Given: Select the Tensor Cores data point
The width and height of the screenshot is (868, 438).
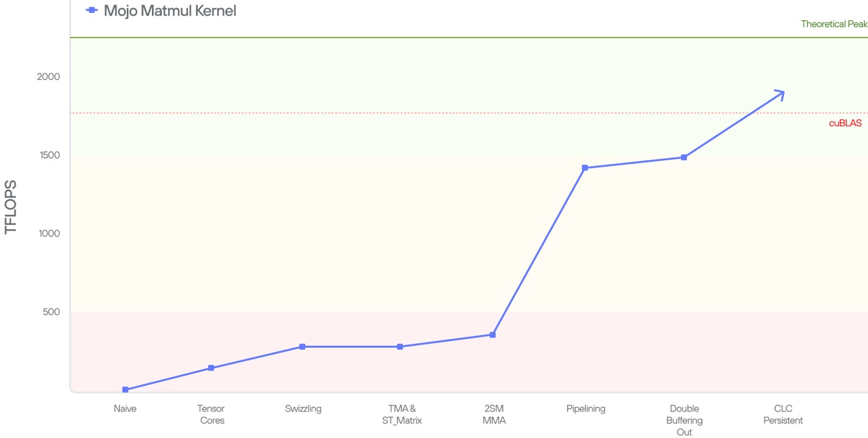Looking at the screenshot, I should click(x=211, y=368).
